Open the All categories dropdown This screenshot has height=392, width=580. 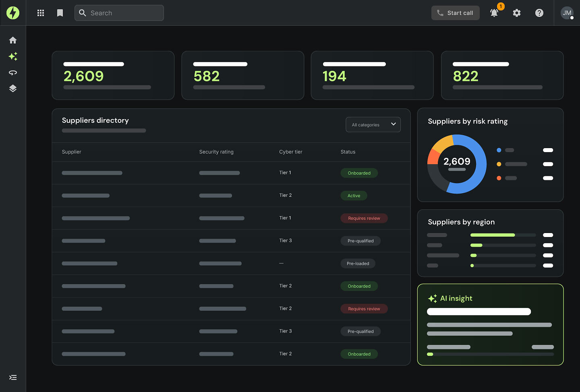(373, 125)
